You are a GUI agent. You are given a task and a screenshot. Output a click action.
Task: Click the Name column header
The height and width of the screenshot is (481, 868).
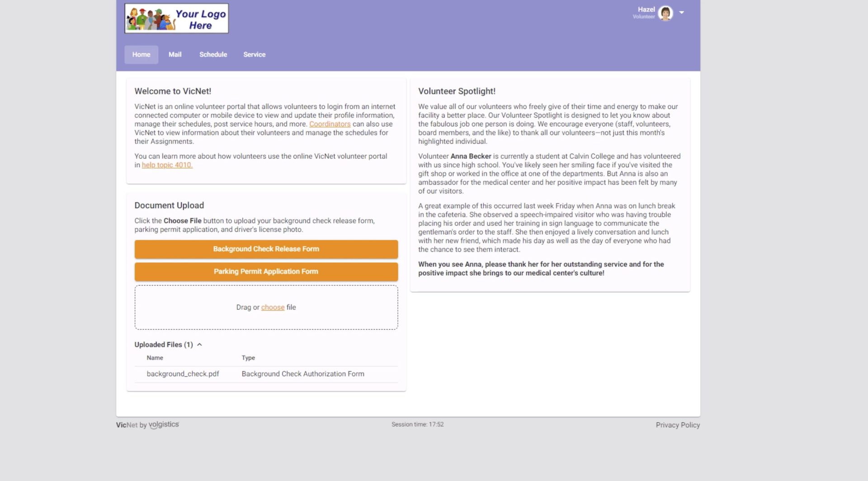[x=155, y=358]
